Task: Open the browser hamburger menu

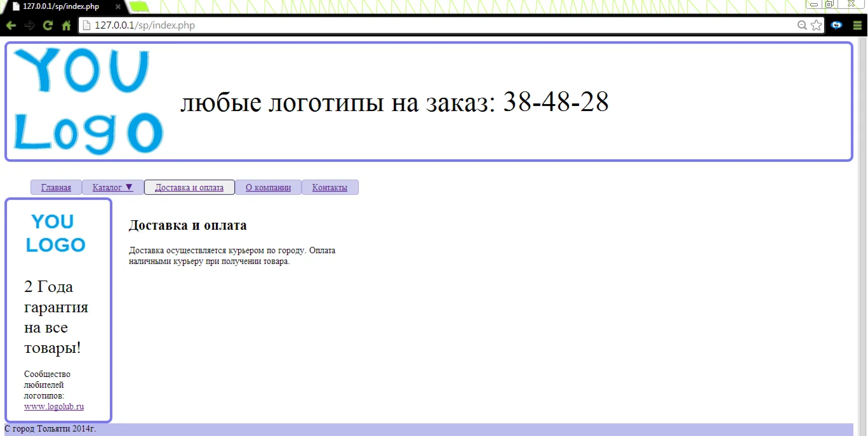Action: 857,25
